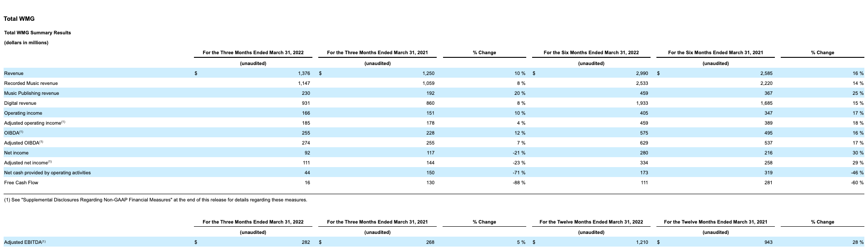The image size is (868, 252).
Task: Click OIBDA value 228
Action: coord(430,133)
